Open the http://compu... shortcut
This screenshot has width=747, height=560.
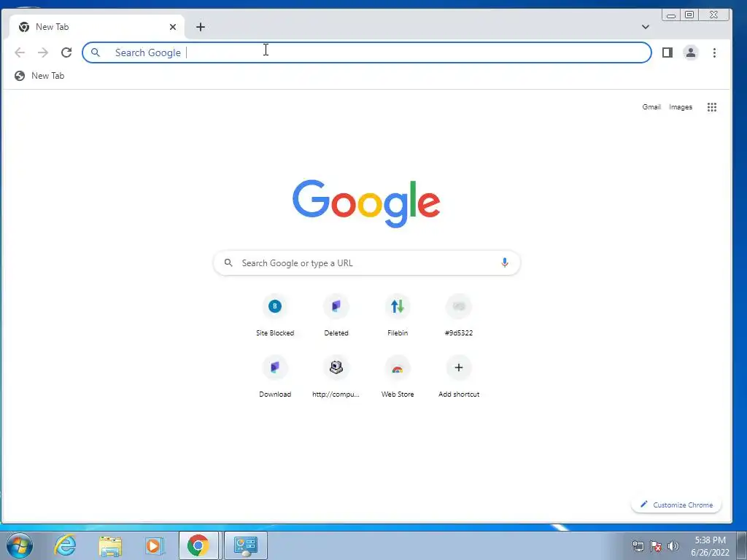point(336,377)
